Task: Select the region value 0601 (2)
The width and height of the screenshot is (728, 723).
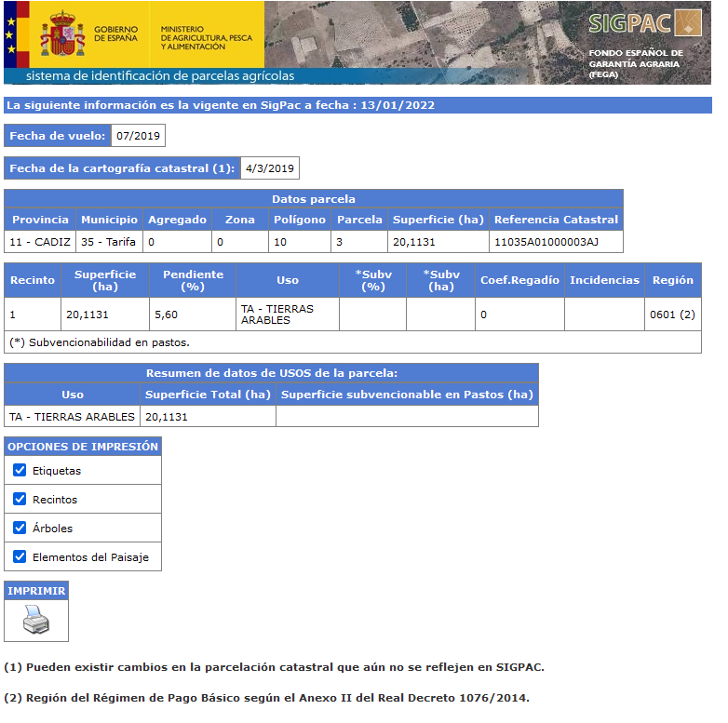Action: (672, 315)
